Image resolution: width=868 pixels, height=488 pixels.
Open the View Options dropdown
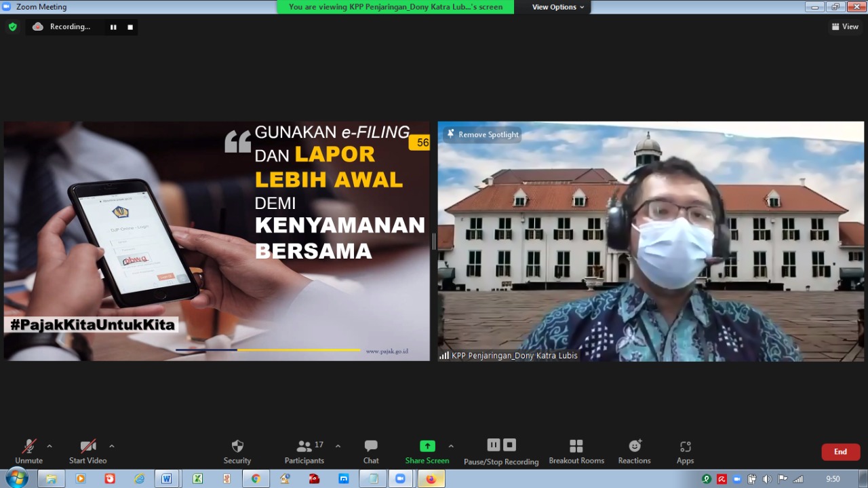coord(557,7)
